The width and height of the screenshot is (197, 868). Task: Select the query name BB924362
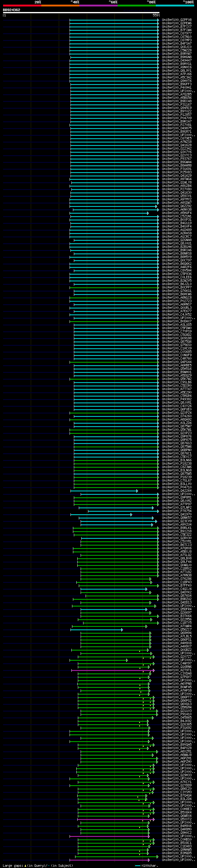pos(11,10)
